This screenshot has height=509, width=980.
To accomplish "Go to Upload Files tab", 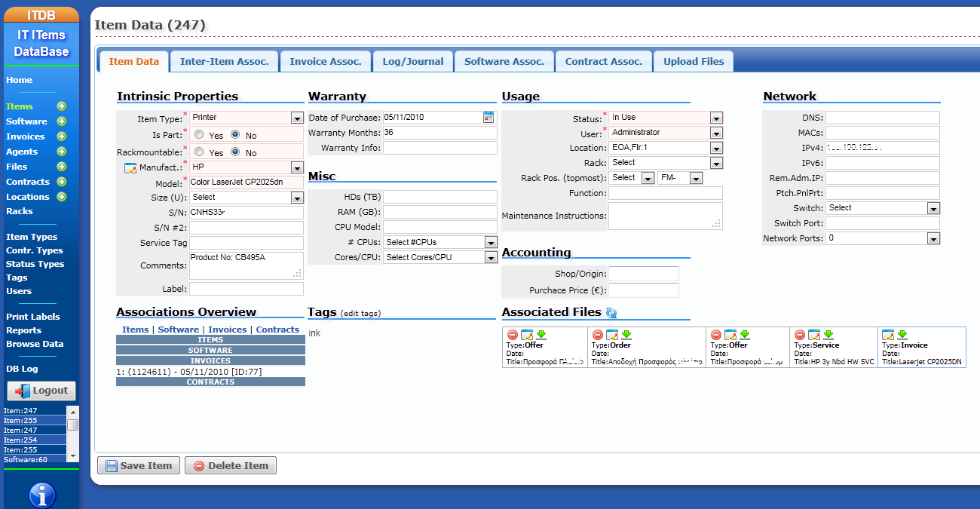I will click(694, 61).
